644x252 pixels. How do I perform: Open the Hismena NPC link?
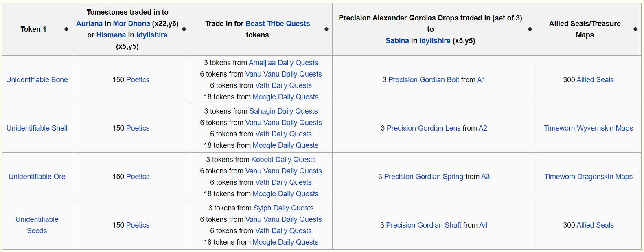click(111, 35)
